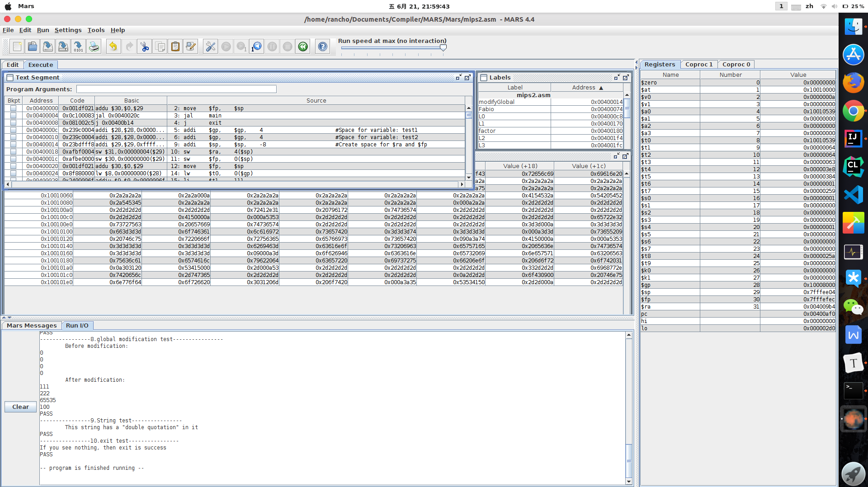Toggle breakpoint at address 0x0040001c

[14, 159]
